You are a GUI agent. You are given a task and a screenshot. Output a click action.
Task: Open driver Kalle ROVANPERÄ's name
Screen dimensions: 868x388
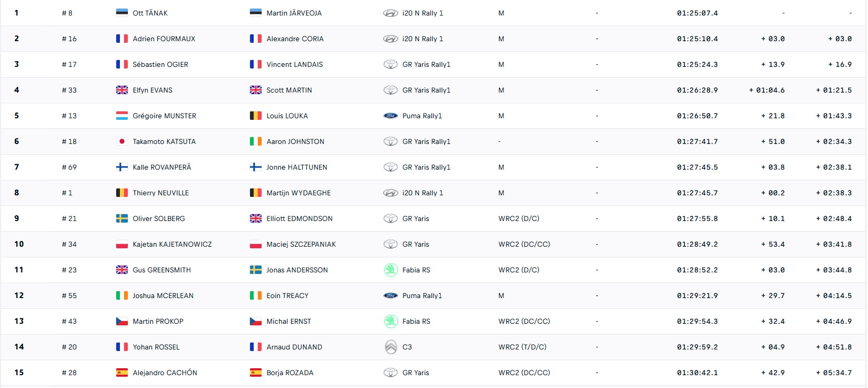click(x=162, y=167)
